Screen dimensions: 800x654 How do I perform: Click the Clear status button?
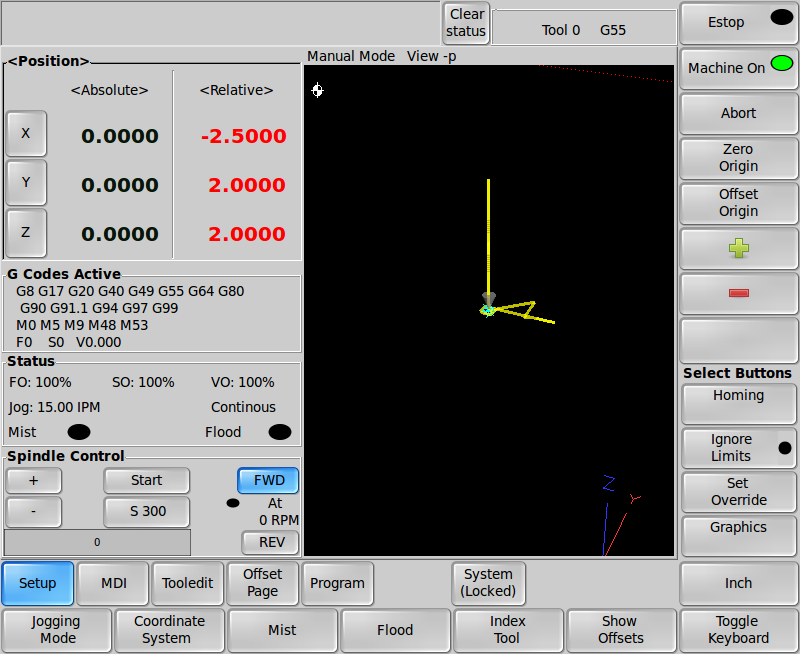pos(466,23)
